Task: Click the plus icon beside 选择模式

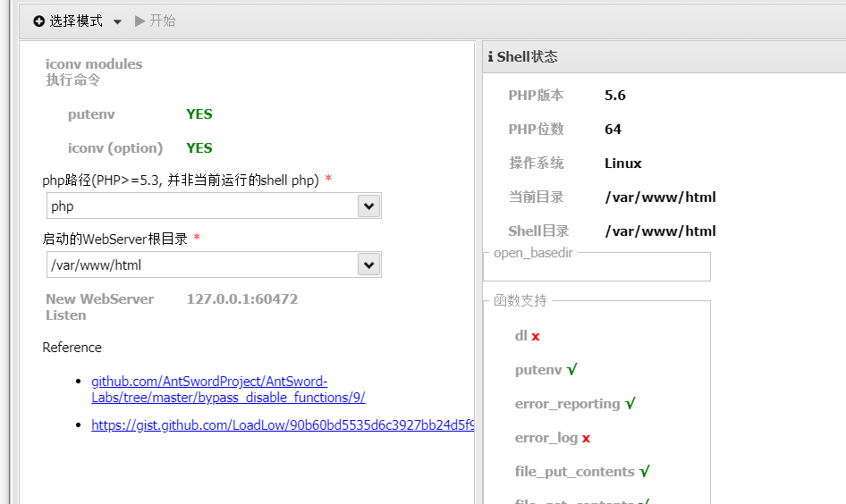Action: pyautogui.click(x=38, y=21)
